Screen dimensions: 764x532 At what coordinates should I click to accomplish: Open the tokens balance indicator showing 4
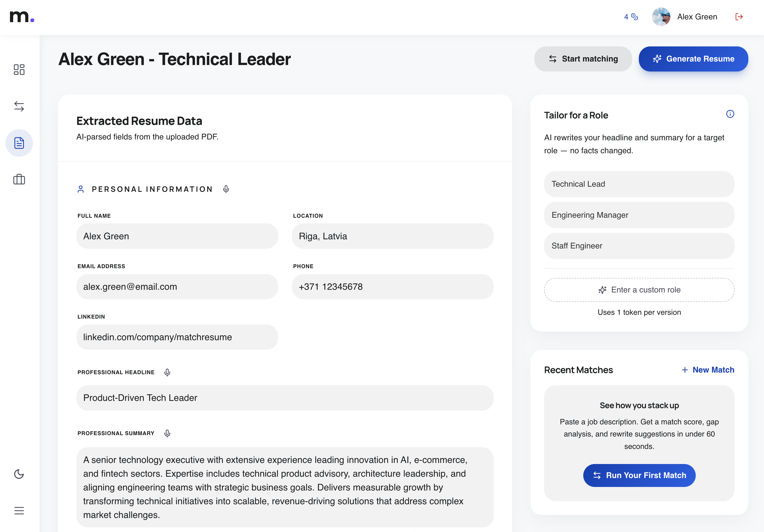(x=631, y=17)
